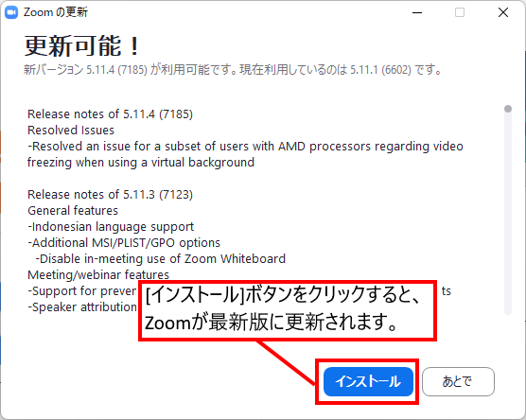Click the 'General features' line
Image resolution: width=526 pixels, height=420 pixels.
tap(73, 211)
